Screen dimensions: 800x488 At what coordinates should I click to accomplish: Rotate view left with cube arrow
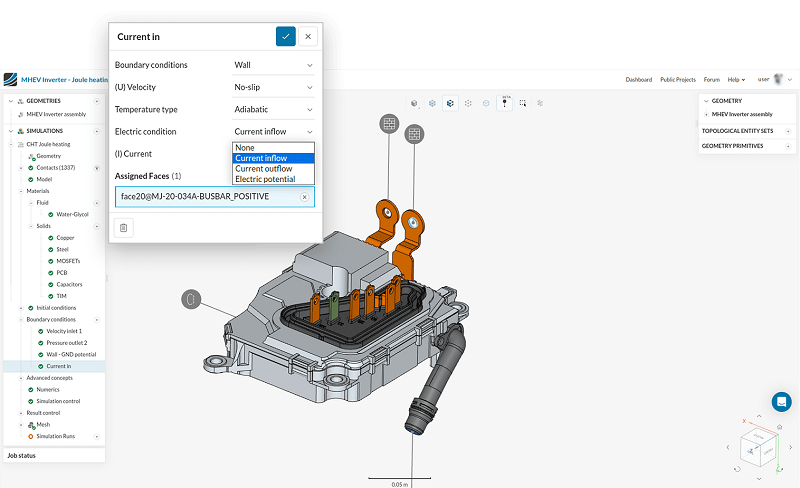[728, 448]
